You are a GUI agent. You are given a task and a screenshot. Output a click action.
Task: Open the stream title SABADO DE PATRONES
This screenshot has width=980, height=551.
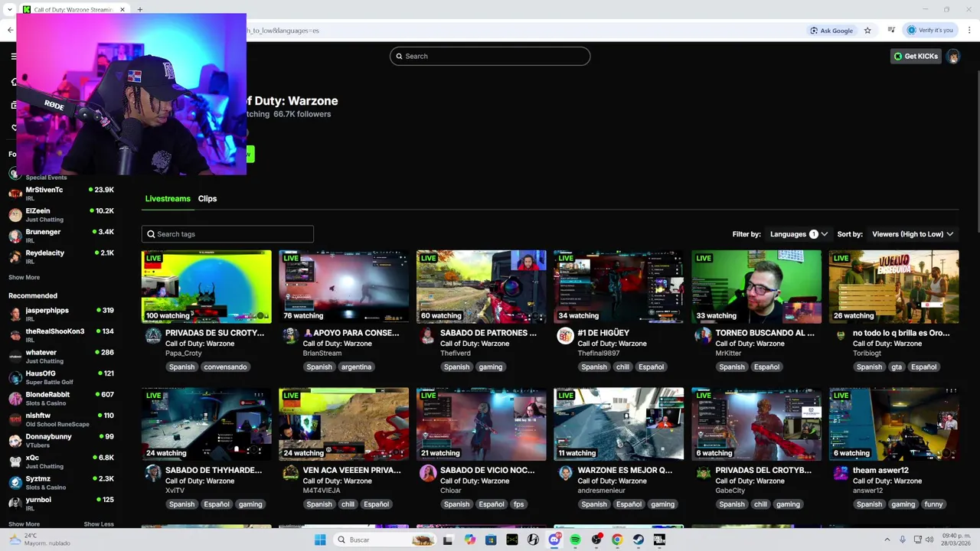[488, 333]
